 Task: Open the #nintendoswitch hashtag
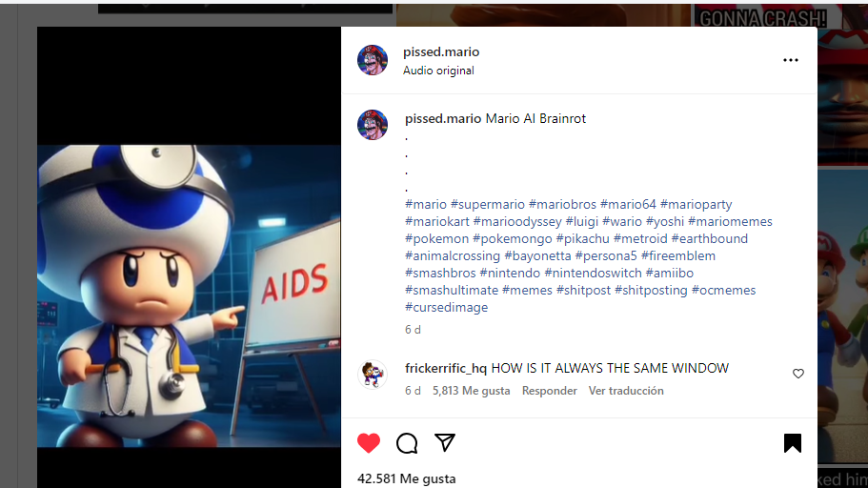(x=593, y=274)
